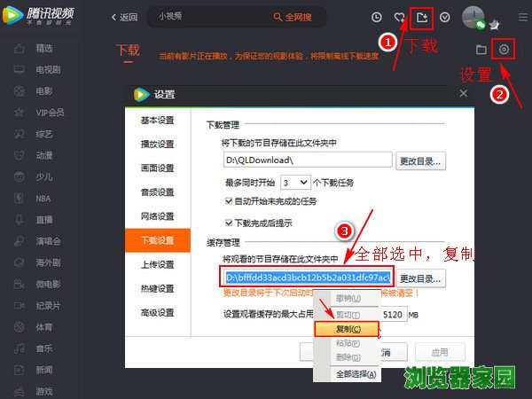Switch to 基本设置 settings tab
Viewport: 532px width, 399px height.
[x=158, y=121]
